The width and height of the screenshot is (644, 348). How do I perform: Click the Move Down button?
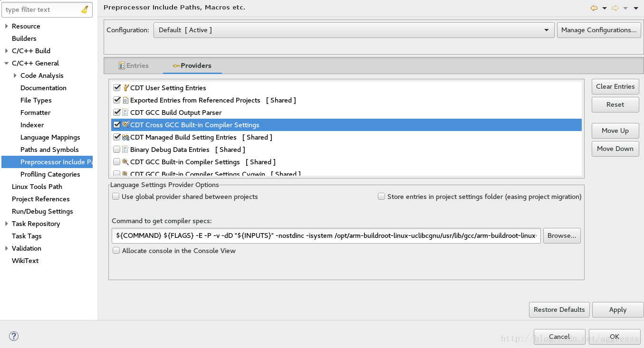615,149
